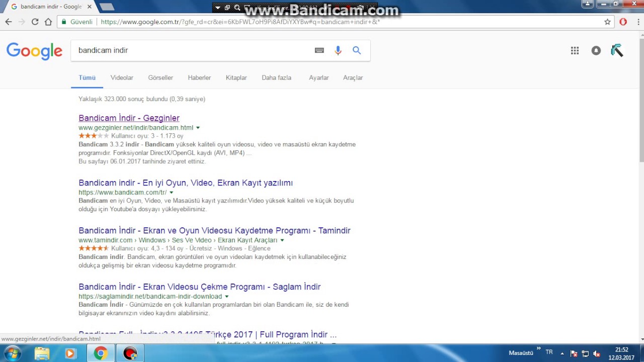Expand the arrow beside saglamindir.net URL
The height and width of the screenshot is (362, 644).
point(226,297)
